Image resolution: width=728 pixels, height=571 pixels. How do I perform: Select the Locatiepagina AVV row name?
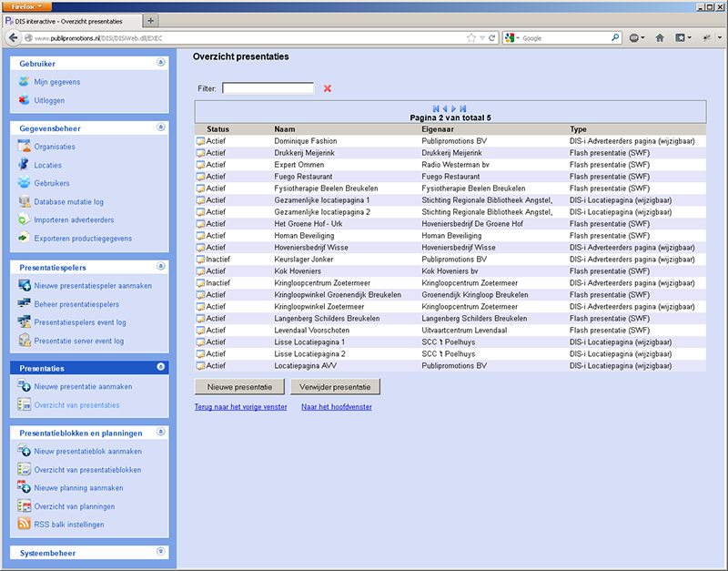(x=306, y=366)
